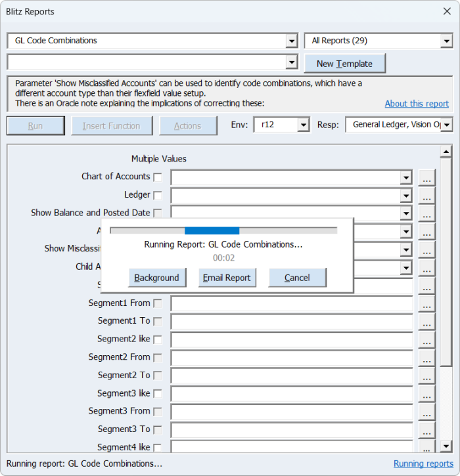Open ellipsis picker for Segment3 like

[x=426, y=394]
